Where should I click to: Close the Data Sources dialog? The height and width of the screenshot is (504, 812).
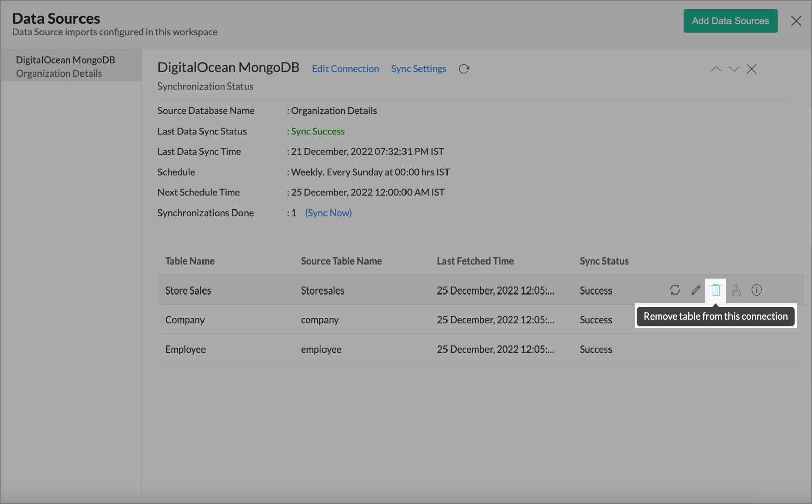pyautogui.click(x=796, y=21)
